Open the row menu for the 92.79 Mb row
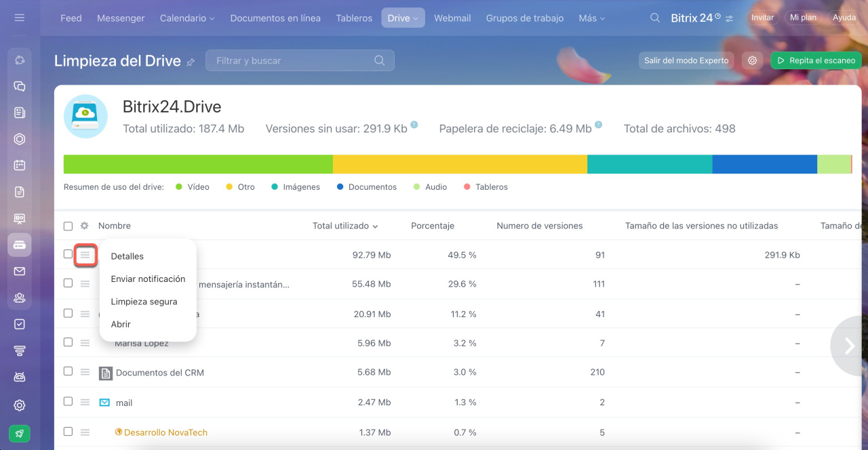This screenshot has width=868, height=450. coord(85,255)
